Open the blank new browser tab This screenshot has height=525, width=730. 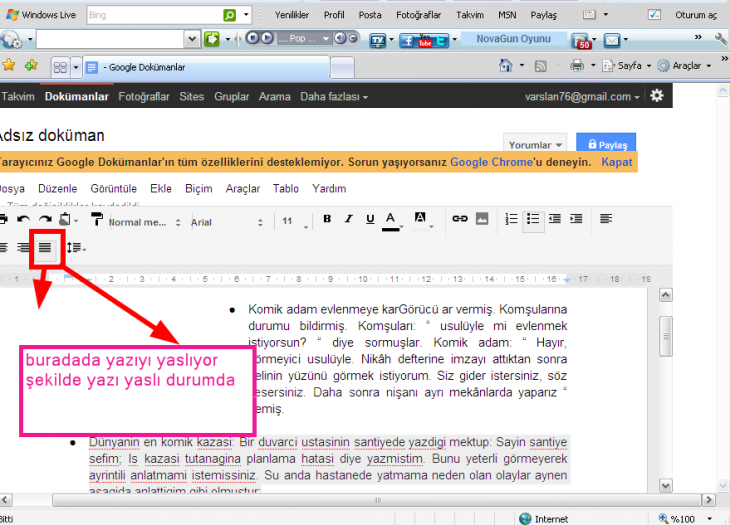coord(342,67)
